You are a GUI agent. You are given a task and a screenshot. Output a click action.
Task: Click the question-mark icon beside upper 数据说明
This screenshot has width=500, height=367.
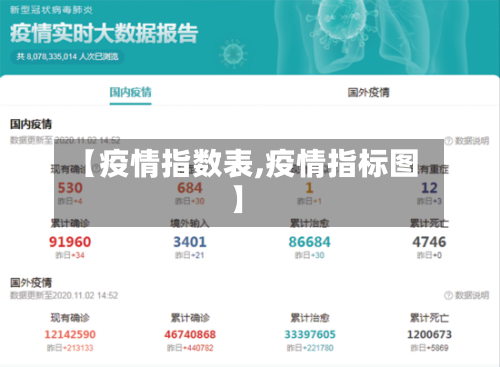click(449, 141)
